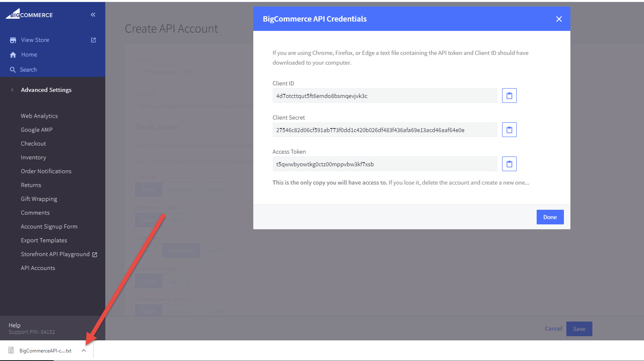Open store in new tab icon
This screenshot has height=361, width=644.
pos(93,40)
